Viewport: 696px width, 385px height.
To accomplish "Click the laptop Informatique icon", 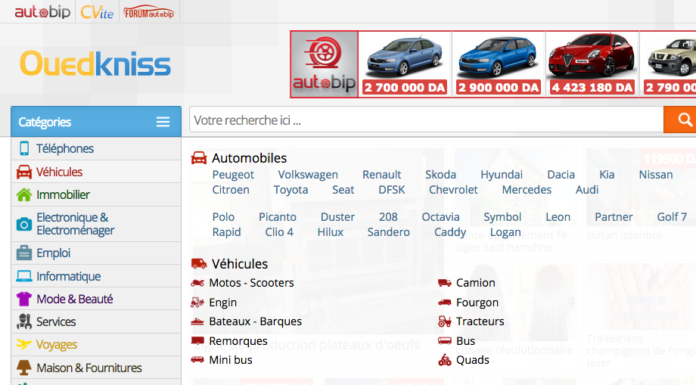I will [x=24, y=276].
